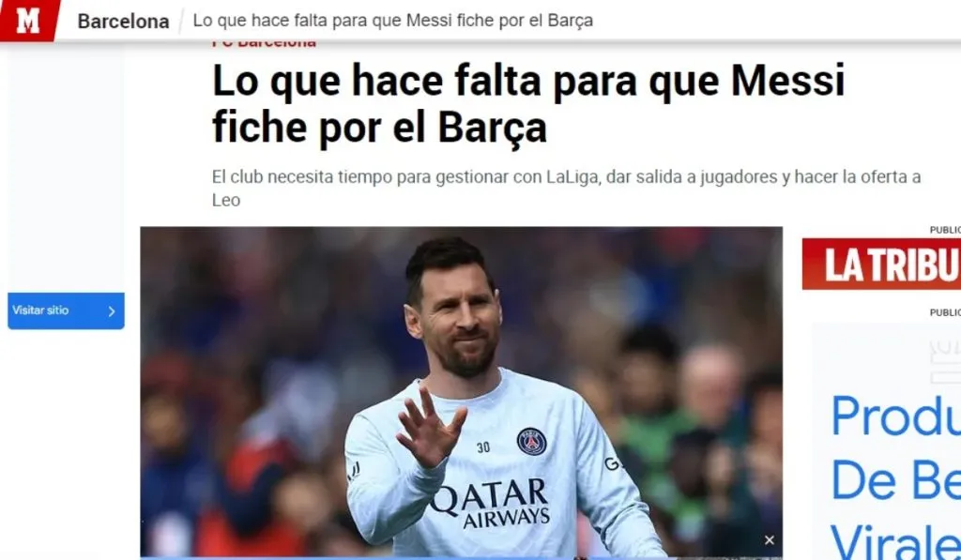961x560 pixels.
Task: Click the faint gray icon atop Produ ad
Action: tap(944, 362)
